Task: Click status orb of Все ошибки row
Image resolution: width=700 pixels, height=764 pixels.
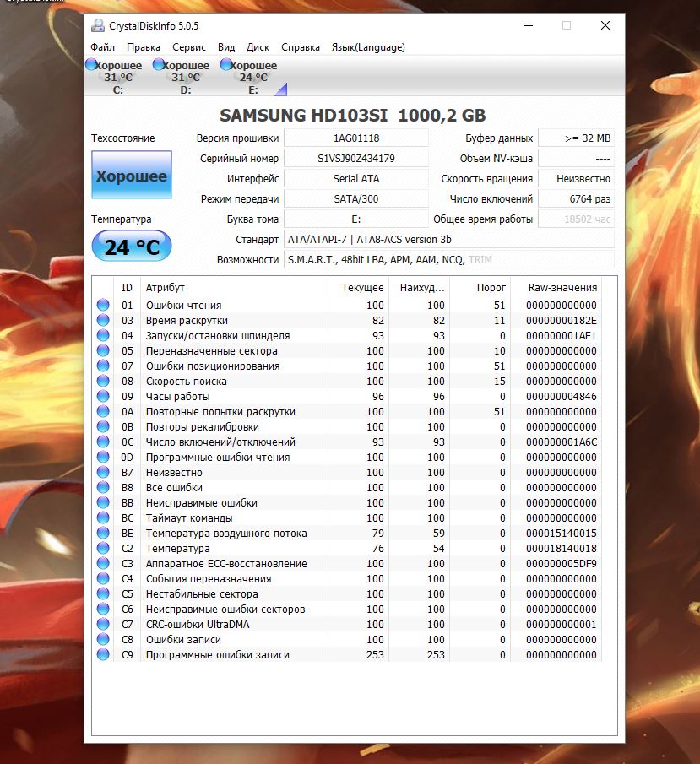Action: coord(103,487)
